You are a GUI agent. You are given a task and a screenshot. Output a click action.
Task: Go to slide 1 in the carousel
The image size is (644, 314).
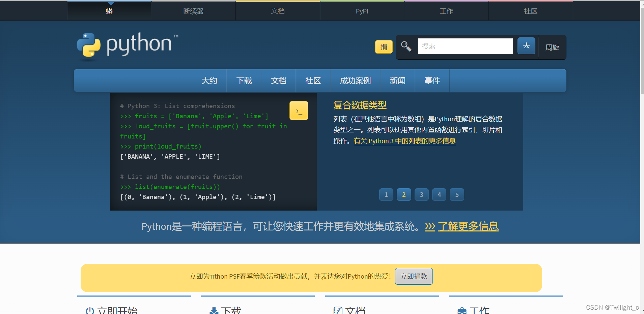point(386,194)
